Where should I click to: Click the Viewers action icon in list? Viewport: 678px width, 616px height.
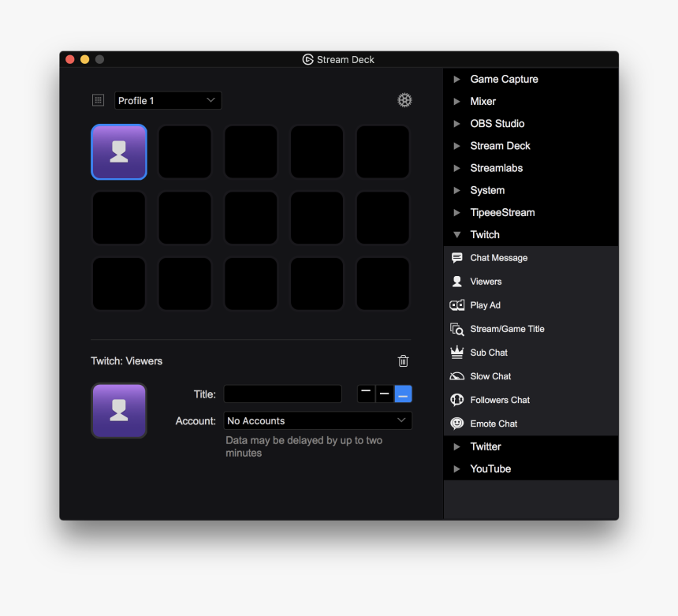[x=456, y=282]
